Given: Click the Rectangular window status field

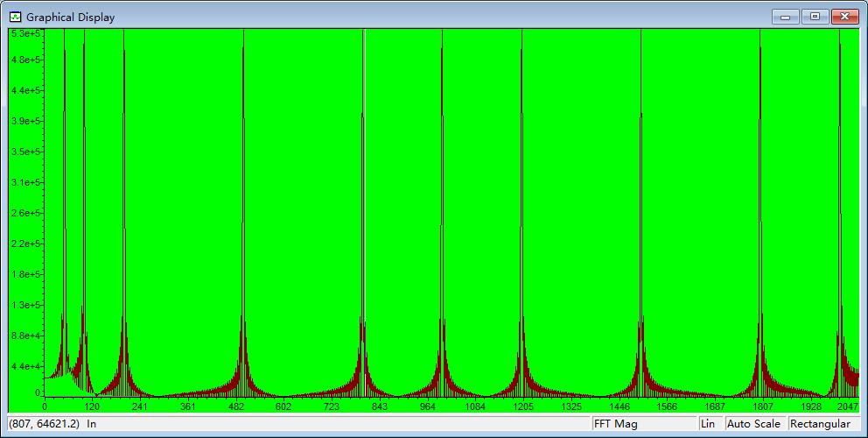Looking at the screenshot, I should pos(820,424).
